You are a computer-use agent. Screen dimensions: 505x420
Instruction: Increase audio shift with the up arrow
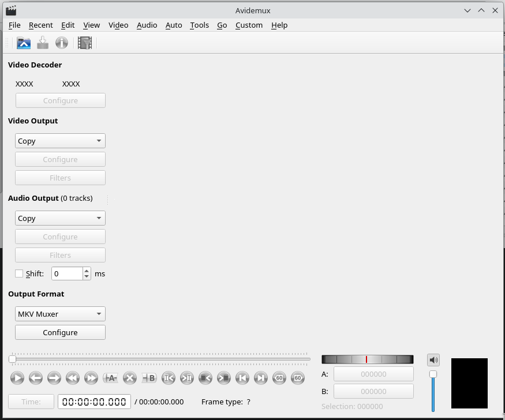(87, 271)
